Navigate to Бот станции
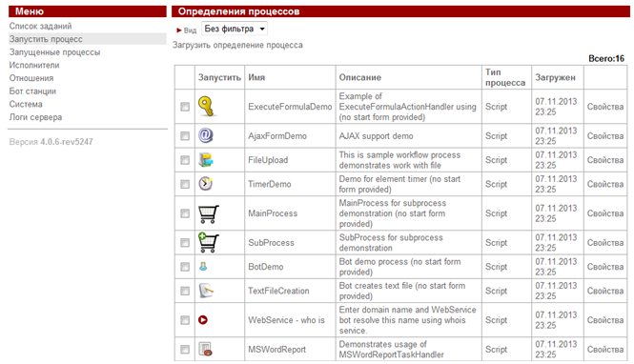Screen dimensions: 634x364 (32, 91)
